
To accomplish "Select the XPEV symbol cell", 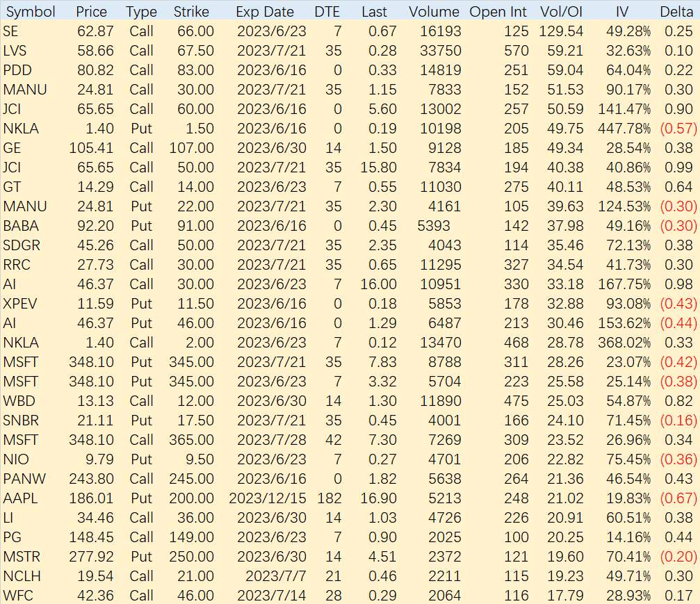I will (x=20, y=304).
